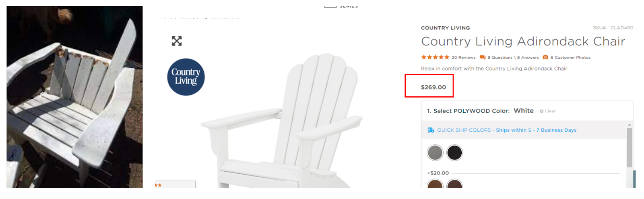The width and height of the screenshot is (644, 199).
Task: Click the Quick Ship Colors heading text
Action: coord(464,130)
